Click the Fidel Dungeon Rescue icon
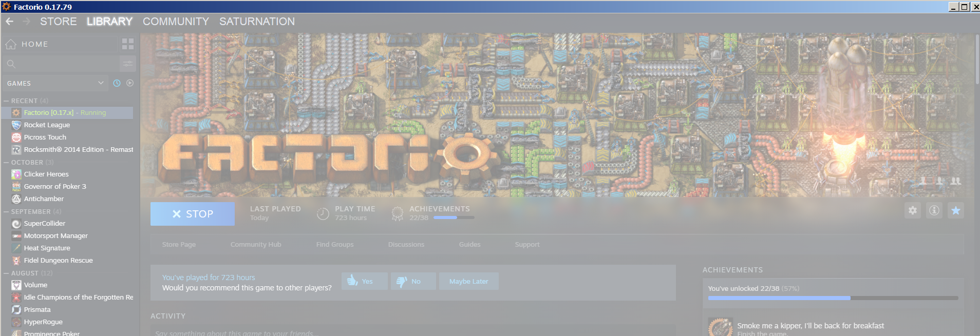Screen dimensions: 980x336 (x=16, y=260)
